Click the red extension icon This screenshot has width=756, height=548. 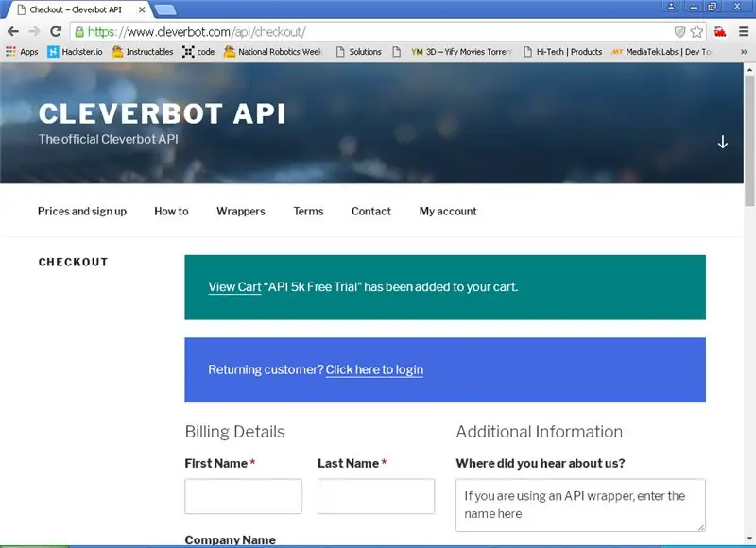coord(720,32)
